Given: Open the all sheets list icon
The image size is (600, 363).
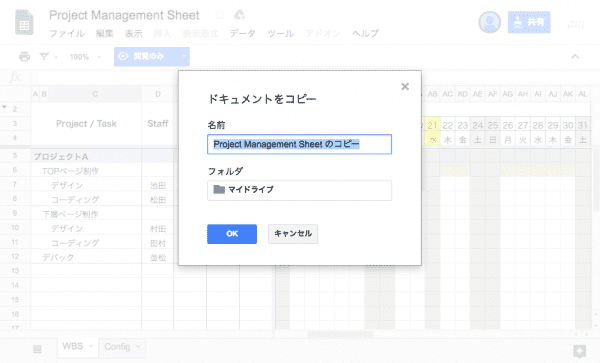Looking at the screenshot, I should [x=37, y=349].
